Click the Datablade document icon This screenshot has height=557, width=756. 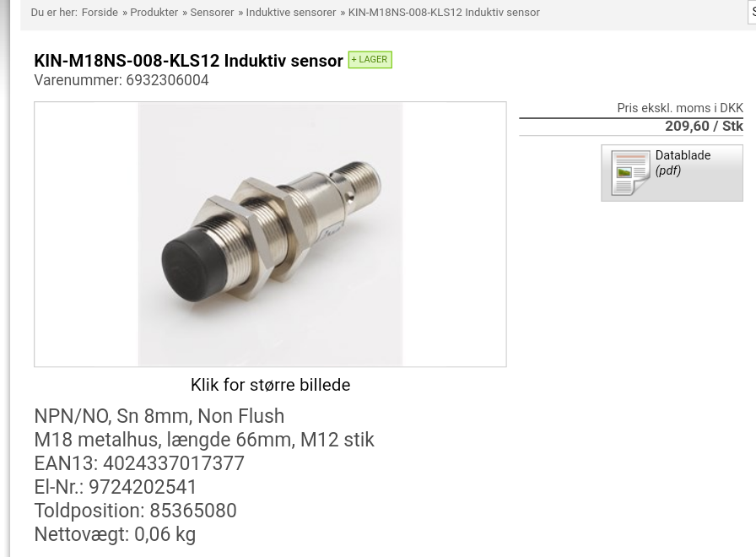[x=630, y=173]
